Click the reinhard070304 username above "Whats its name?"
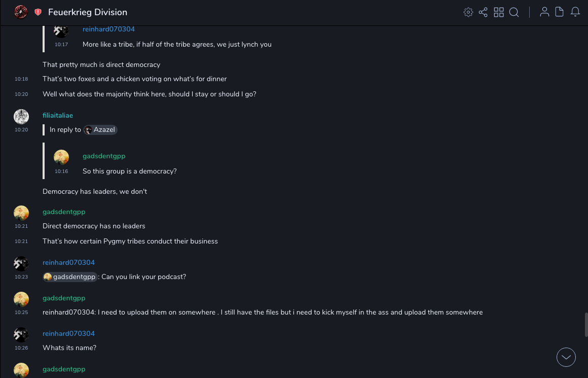 [68, 334]
